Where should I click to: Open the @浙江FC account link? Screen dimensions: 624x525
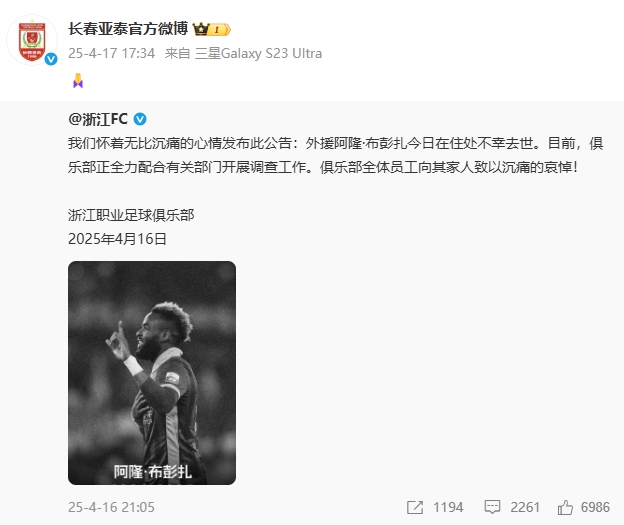[98, 119]
